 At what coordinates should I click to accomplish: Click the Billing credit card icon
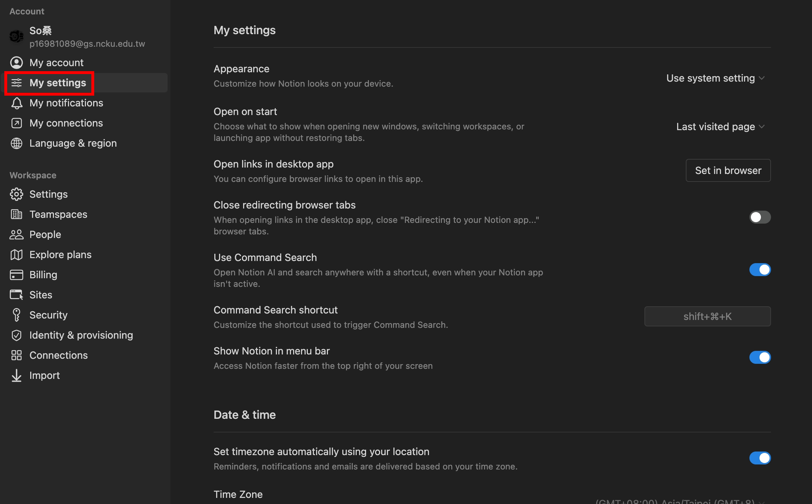click(x=17, y=275)
